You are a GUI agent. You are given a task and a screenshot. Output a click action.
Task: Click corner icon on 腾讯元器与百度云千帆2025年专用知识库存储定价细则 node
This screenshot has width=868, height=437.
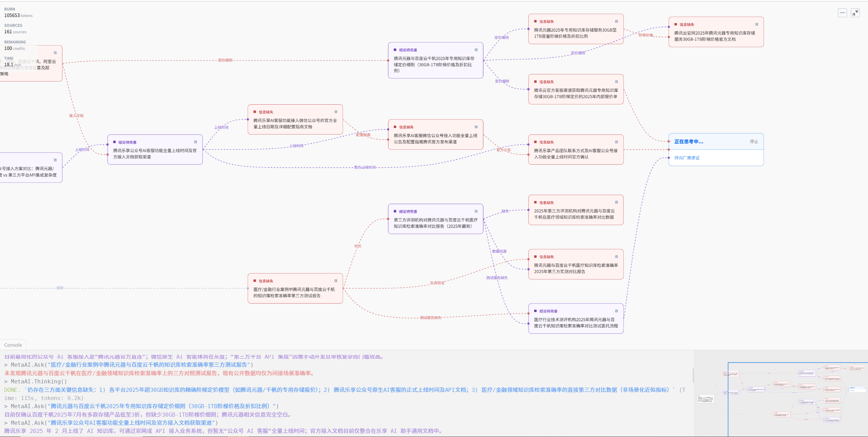(x=476, y=50)
